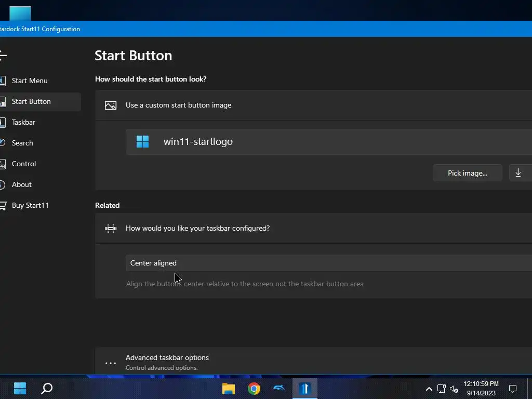
Task: Open the Center aligned dropdown
Action: [x=329, y=263]
